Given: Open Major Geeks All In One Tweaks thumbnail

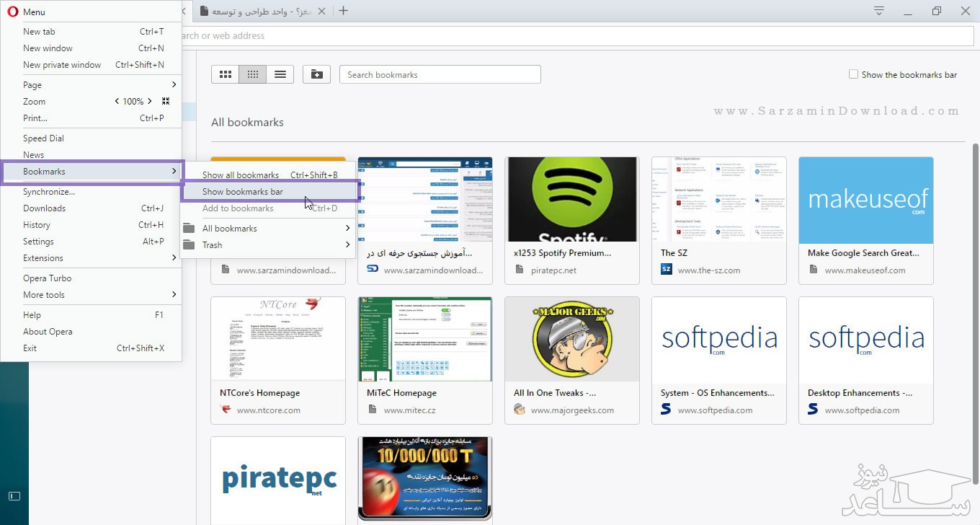Looking at the screenshot, I should tap(571, 339).
